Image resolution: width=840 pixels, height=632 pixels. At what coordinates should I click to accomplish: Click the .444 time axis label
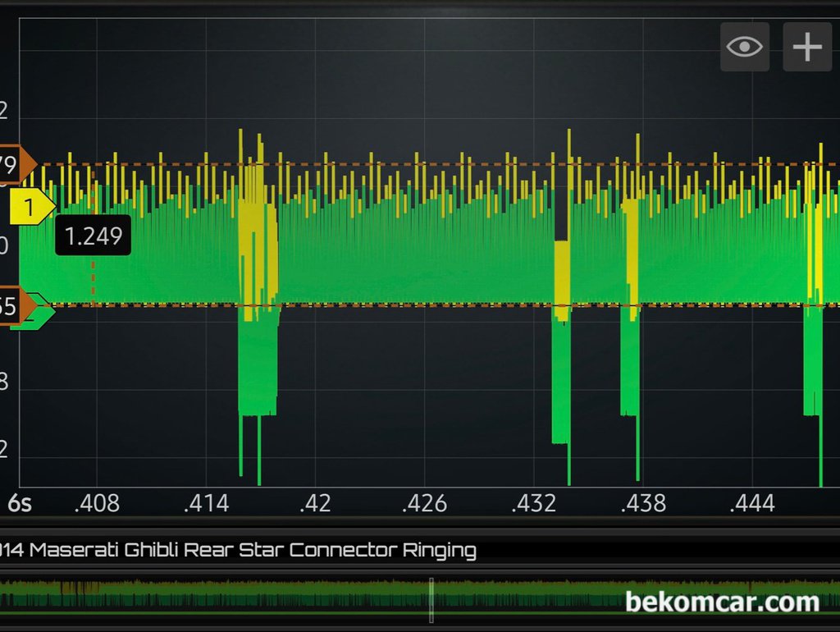pos(752,503)
